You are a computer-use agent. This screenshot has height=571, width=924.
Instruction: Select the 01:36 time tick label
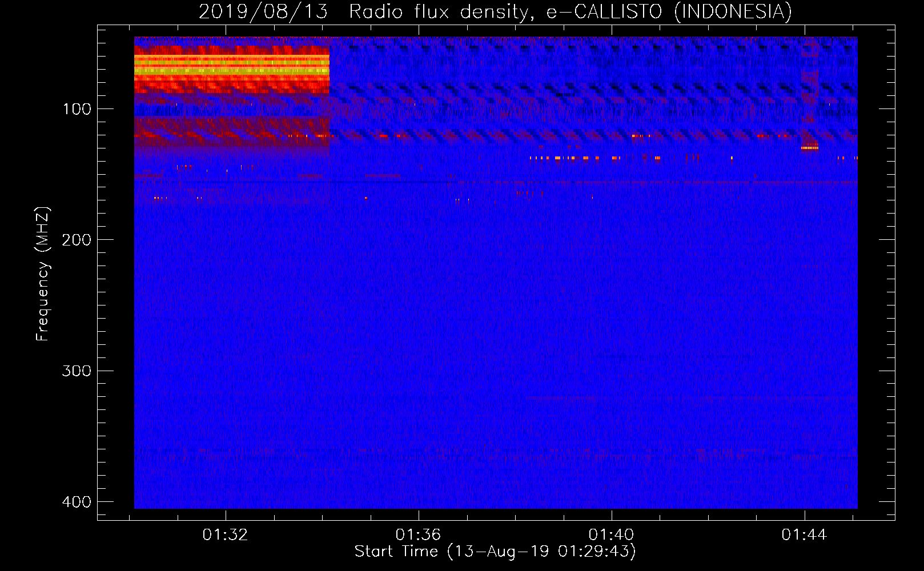(x=418, y=534)
